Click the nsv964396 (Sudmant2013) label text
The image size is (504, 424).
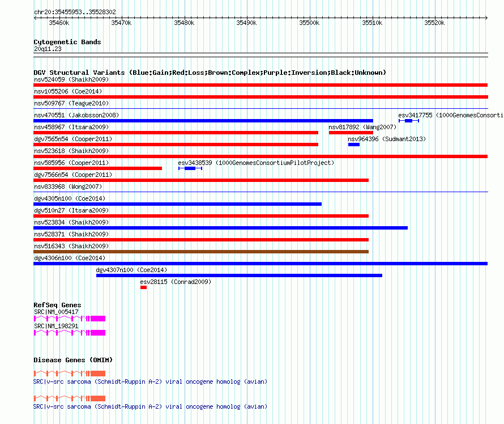387,139
